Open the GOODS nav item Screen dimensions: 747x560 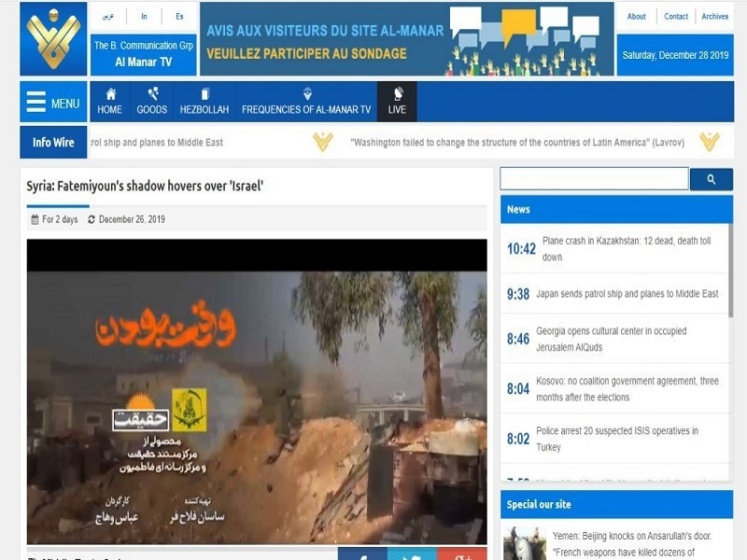pyautogui.click(x=151, y=102)
